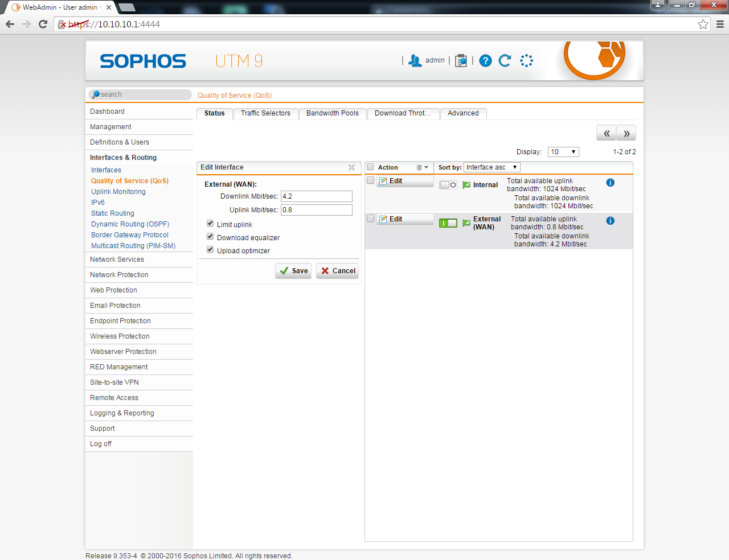Edit the External (WAN) interface

click(404, 219)
